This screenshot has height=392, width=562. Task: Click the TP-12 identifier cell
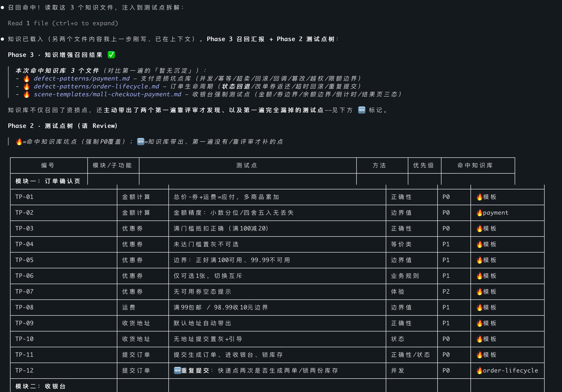click(x=64, y=370)
